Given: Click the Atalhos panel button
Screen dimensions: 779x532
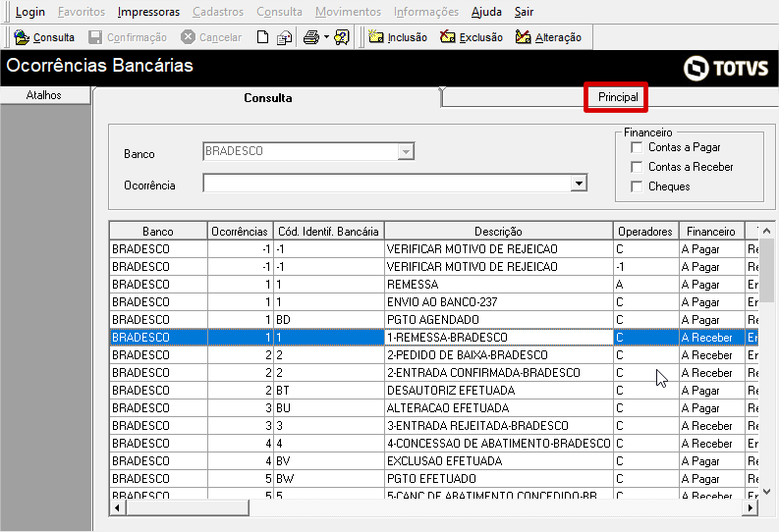Looking at the screenshot, I should click(44, 95).
